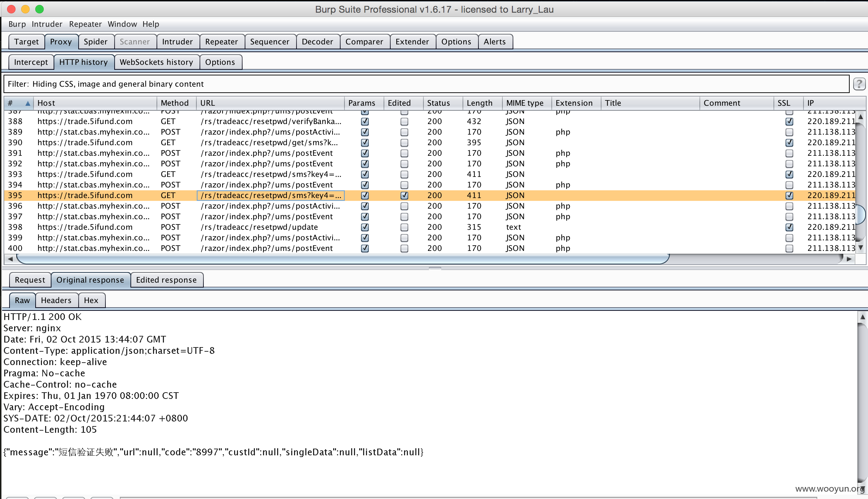Sort by the IP column header
Image resolution: width=868 pixels, height=499 pixels.
(834, 103)
